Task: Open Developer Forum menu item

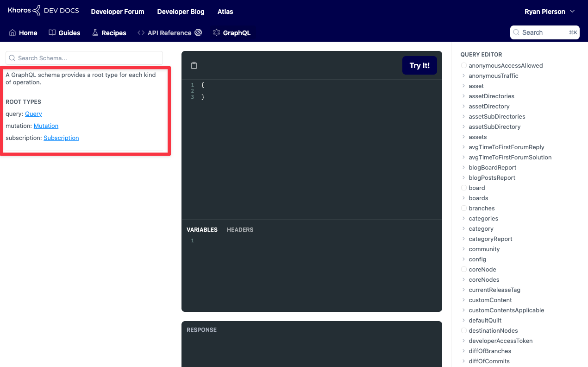Action: click(118, 12)
